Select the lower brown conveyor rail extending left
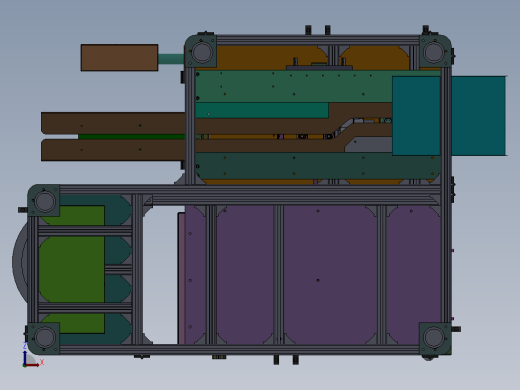The image size is (520, 390). pos(113,150)
